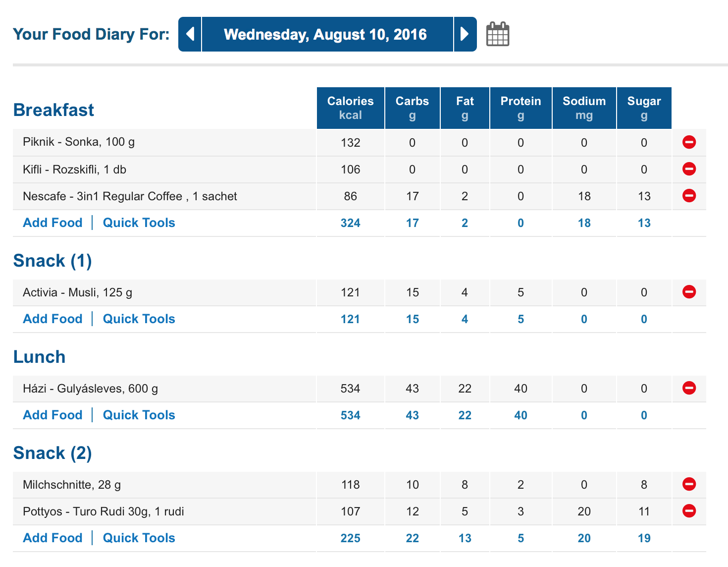Delete the Kifli - Rozskifli entry
The image size is (728, 567).
point(689,169)
